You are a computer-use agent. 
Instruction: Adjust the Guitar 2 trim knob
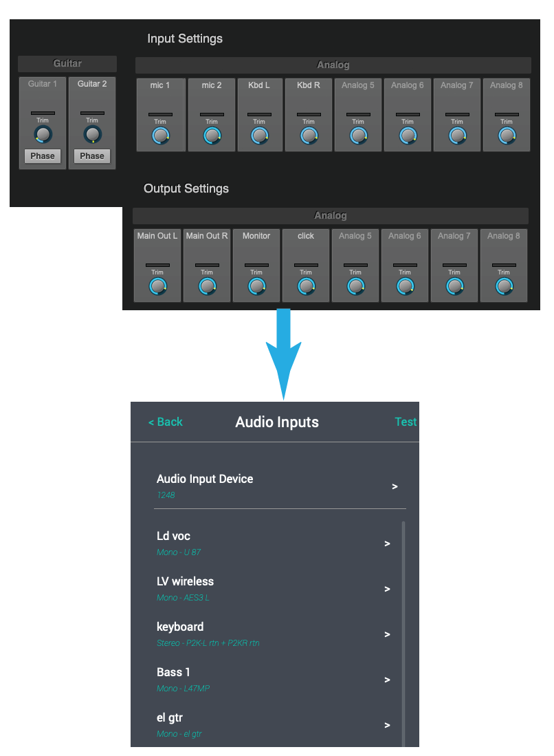pyautogui.click(x=93, y=135)
